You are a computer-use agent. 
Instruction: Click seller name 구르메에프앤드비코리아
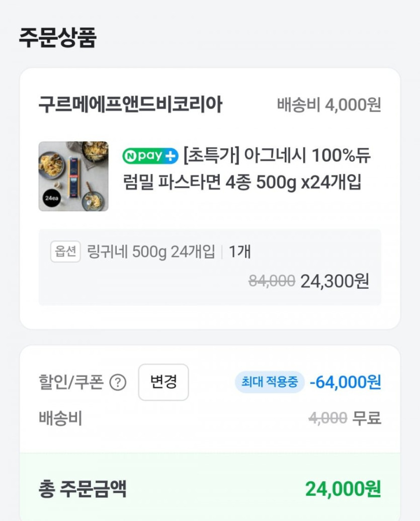coord(130,105)
